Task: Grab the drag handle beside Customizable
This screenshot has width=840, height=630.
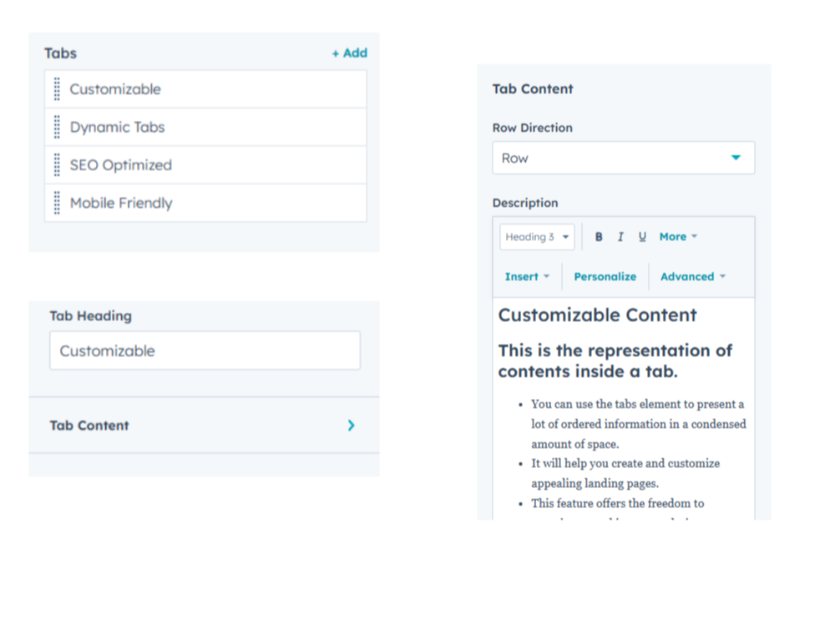Action: 57,88
